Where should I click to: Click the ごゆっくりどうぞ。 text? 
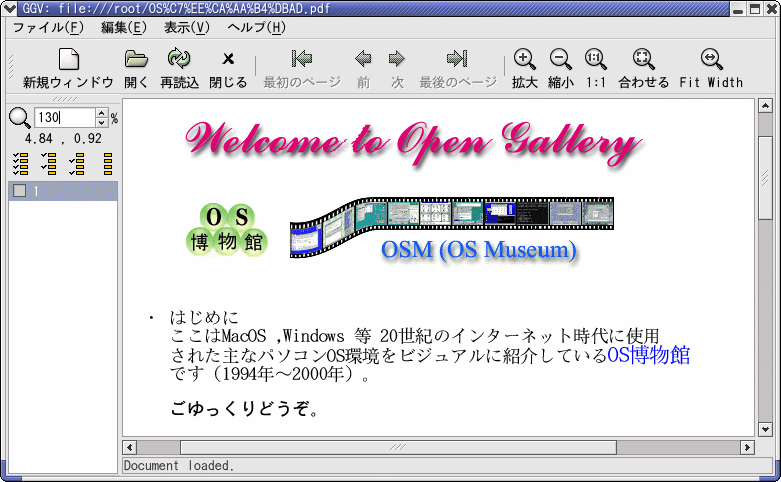(244, 409)
